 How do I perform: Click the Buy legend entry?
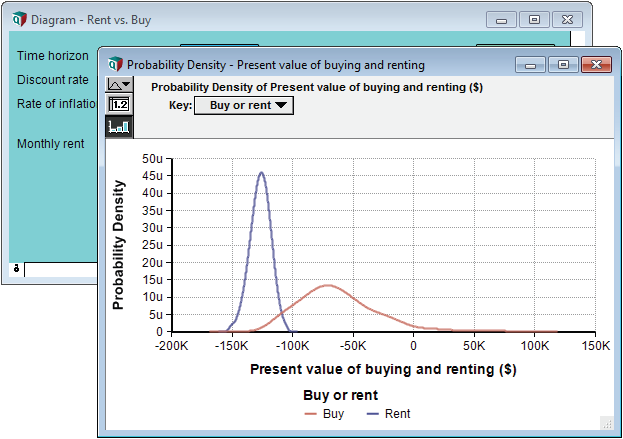pos(324,414)
